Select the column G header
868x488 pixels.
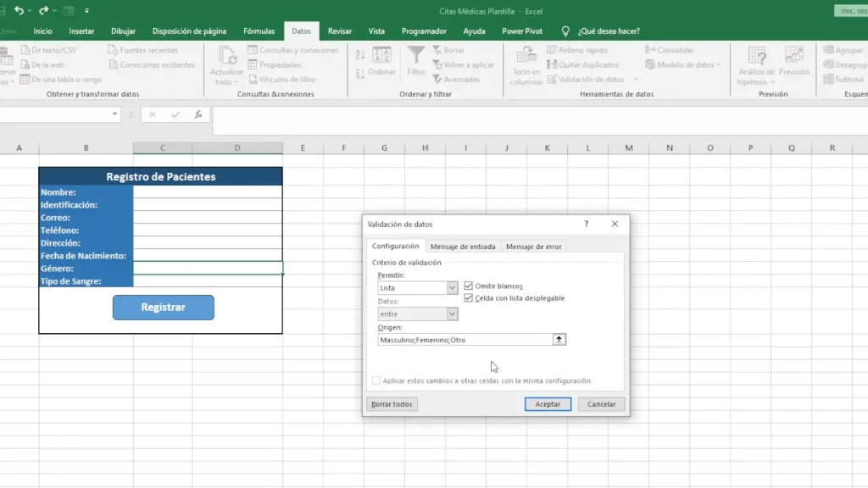point(384,147)
